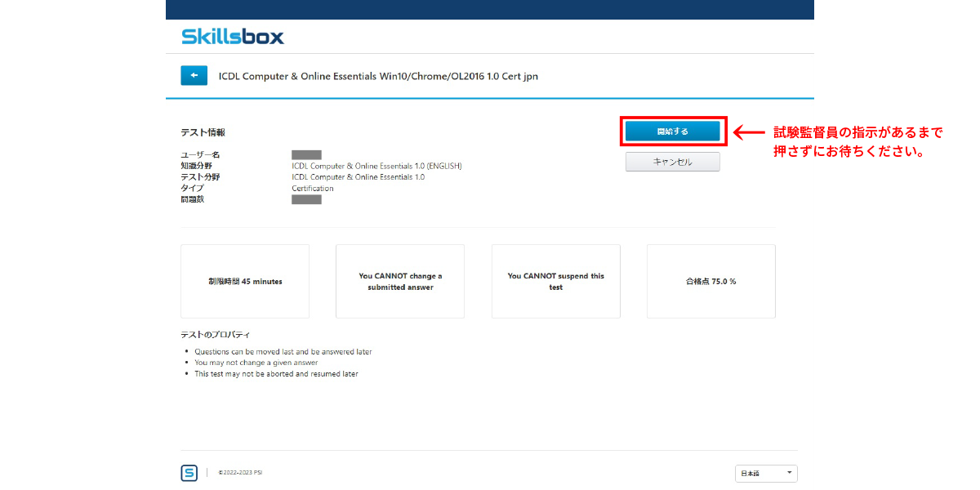Open the 日本語 language dropdown
The width and height of the screenshot is (980, 490).
(766, 474)
